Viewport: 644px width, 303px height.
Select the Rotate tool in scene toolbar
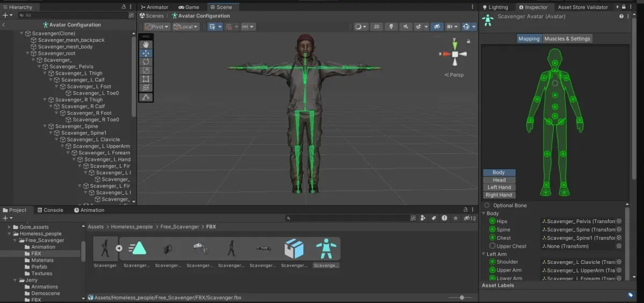coord(146,62)
